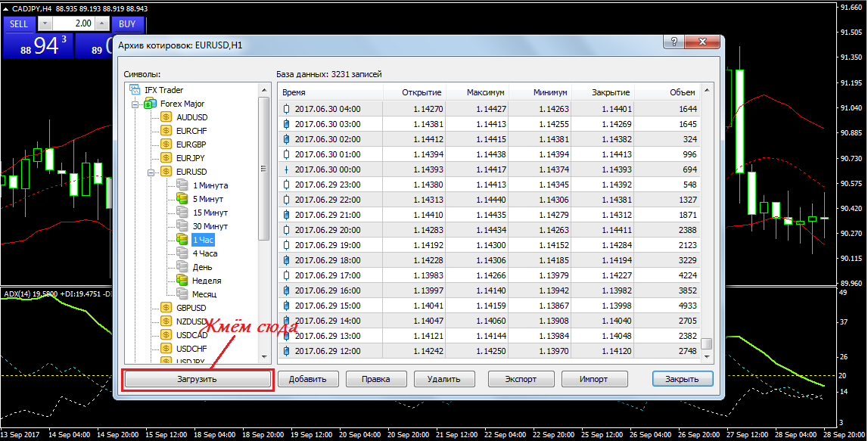Select the 2017.06.29 17:00 quote row
This screenshot has width=868, height=441.
coord(490,275)
